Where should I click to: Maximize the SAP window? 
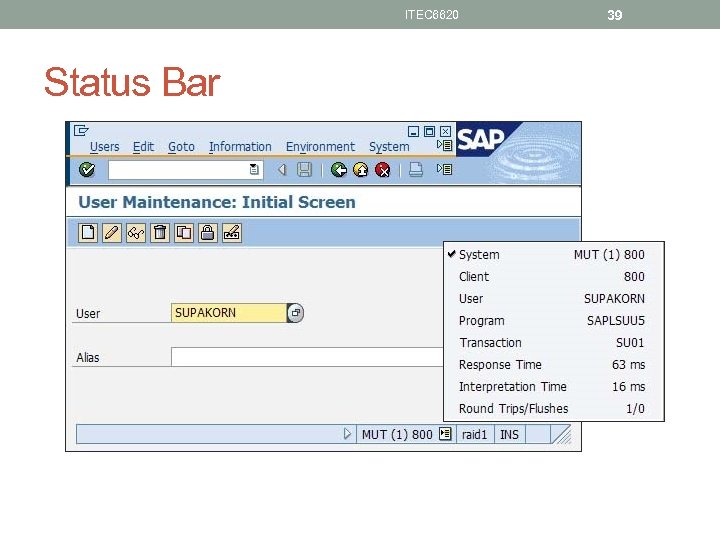click(x=429, y=132)
